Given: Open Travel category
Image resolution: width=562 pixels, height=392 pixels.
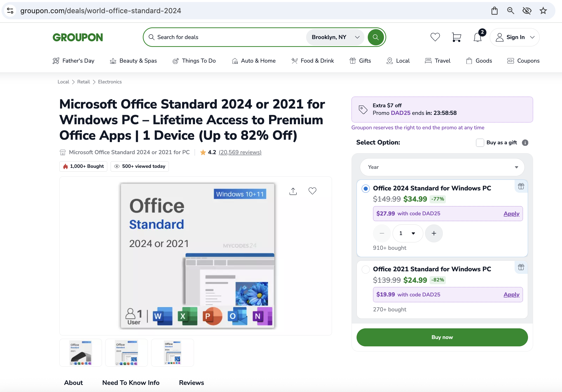Looking at the screenshot, I should tap(438, 61).
